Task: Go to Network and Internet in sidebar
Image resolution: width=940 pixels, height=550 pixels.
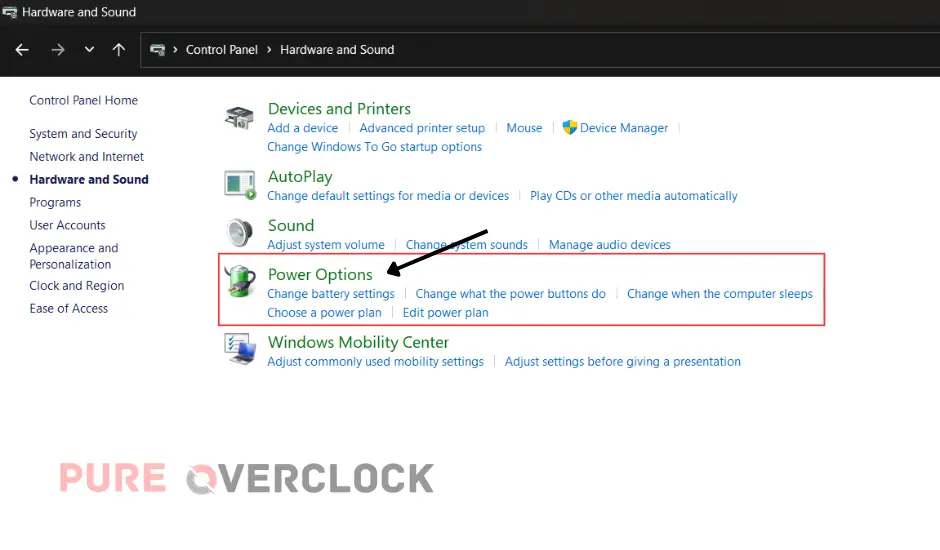Action: (x=86, y=157)
